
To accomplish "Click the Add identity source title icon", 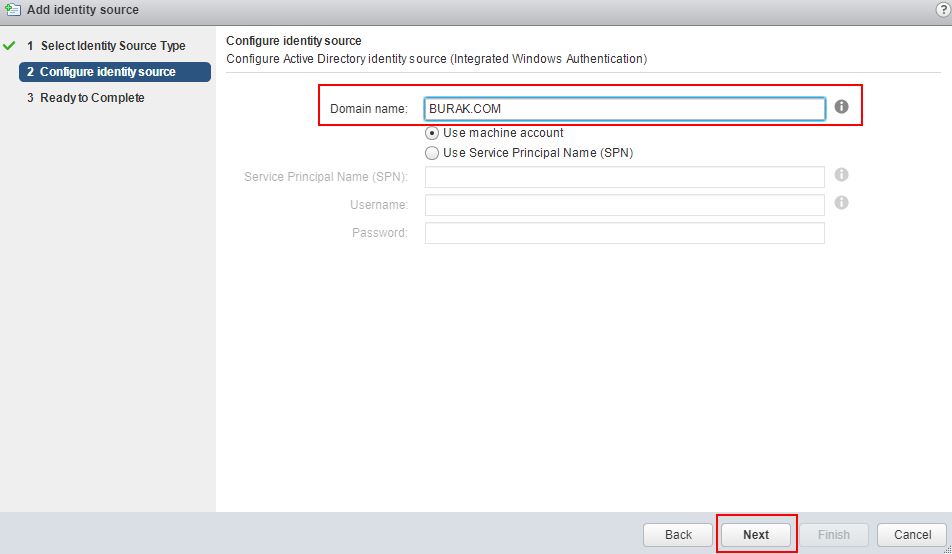I will 12,10.
